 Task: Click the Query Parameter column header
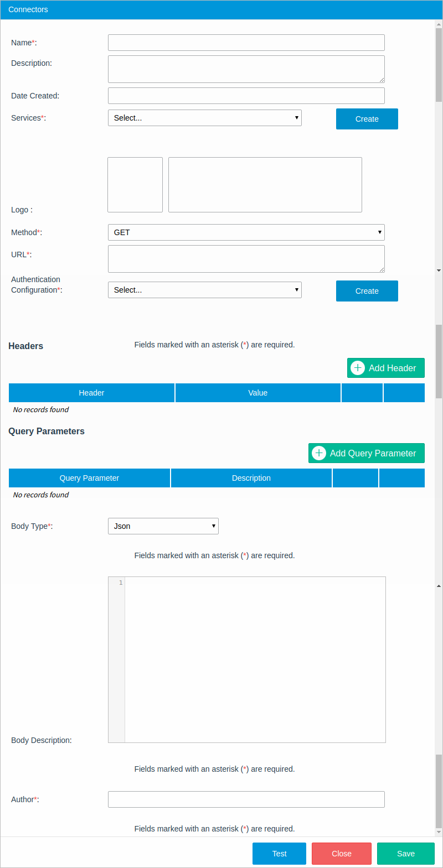pos(89,478)
